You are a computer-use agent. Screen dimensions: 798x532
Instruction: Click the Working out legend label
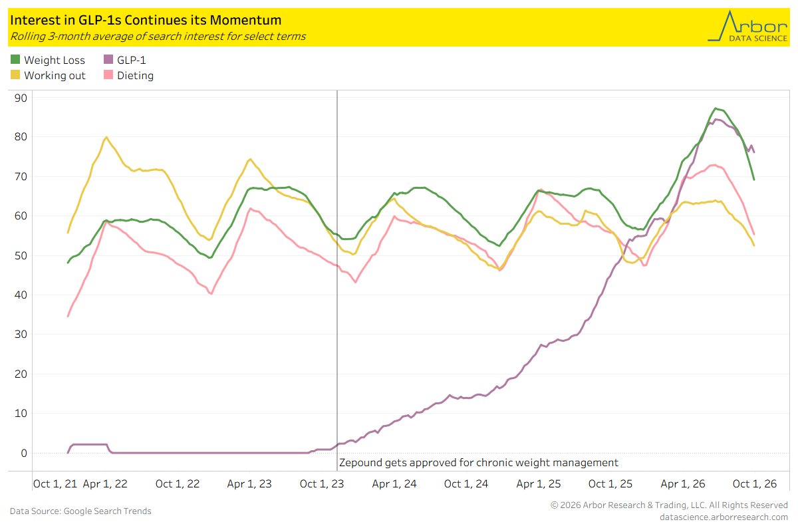pos(55,75)
